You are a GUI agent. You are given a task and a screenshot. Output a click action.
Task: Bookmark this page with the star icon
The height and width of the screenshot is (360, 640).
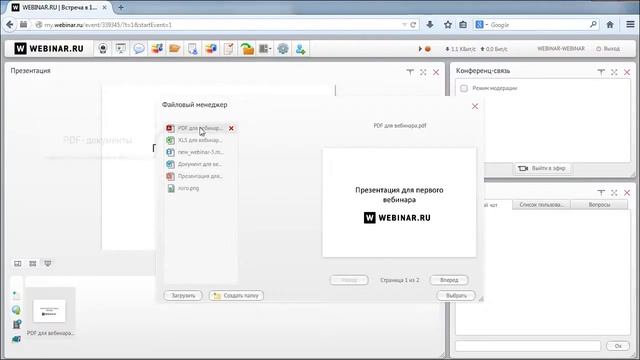tap(448, 24)
